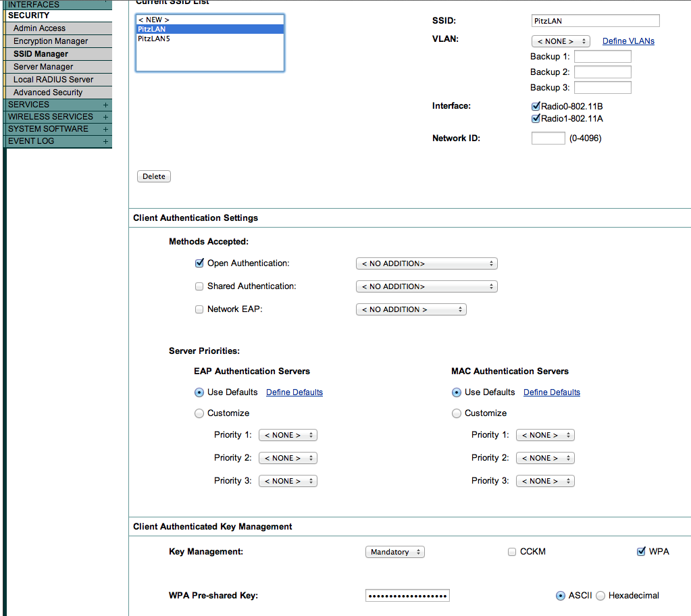Select ASCII key format radio
Screen dimensions: 691x616
pos(561,596)
